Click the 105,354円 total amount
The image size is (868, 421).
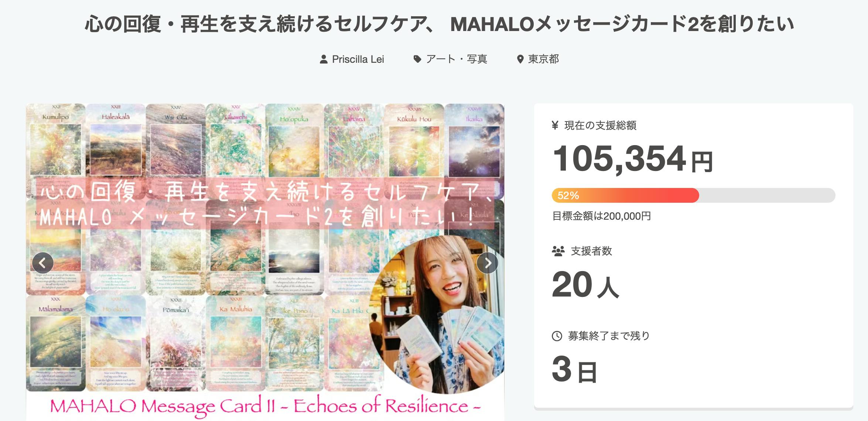pos(632,159)
